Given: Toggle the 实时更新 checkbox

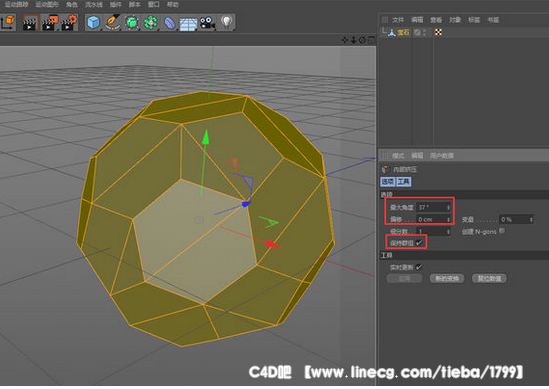Looking at the screenshot, I should tap(419, 267).
